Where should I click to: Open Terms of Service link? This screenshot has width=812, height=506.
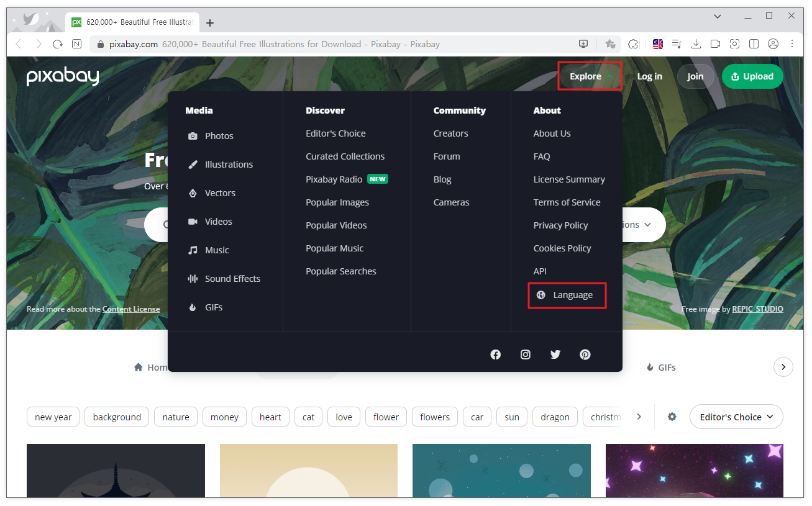tap(567, 202)
